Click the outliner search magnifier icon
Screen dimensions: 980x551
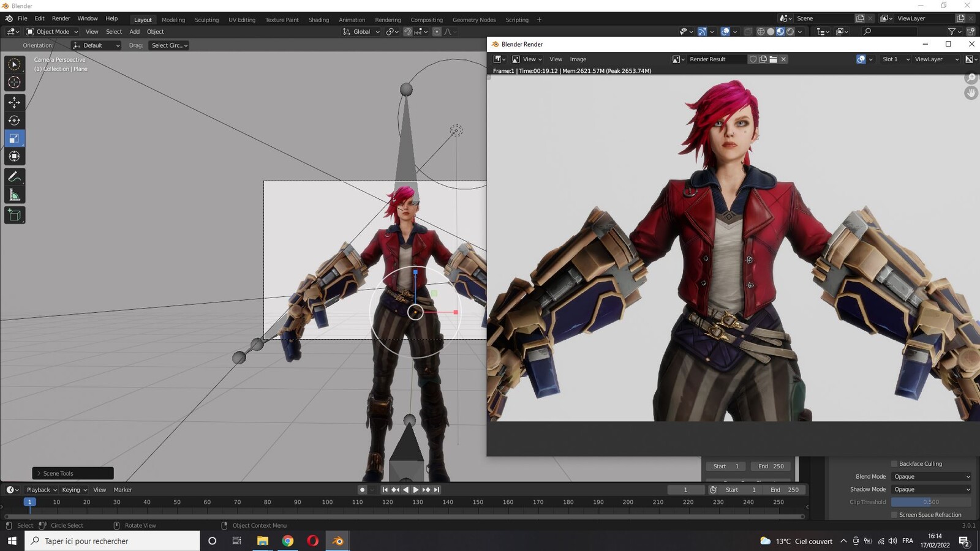[867, 32]
